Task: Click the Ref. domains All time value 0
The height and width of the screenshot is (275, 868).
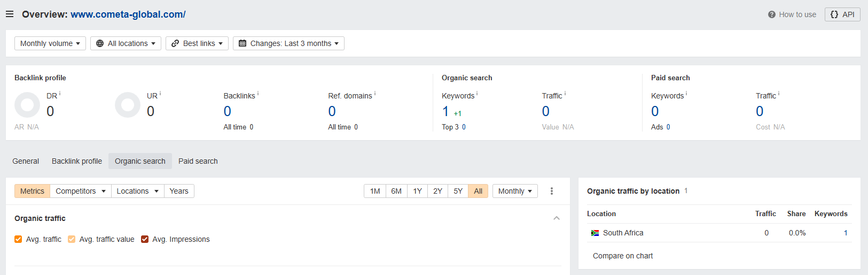Action: coord(356,127)
